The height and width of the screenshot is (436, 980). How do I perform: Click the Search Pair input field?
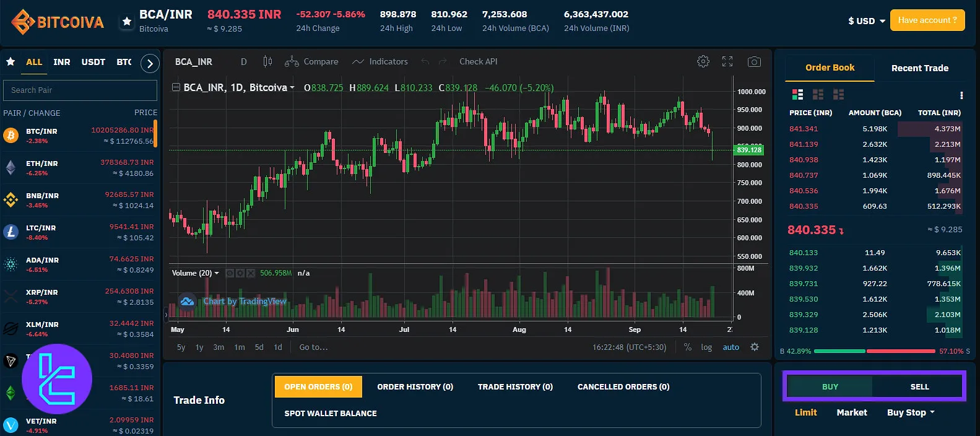click(x=80, y=90)
